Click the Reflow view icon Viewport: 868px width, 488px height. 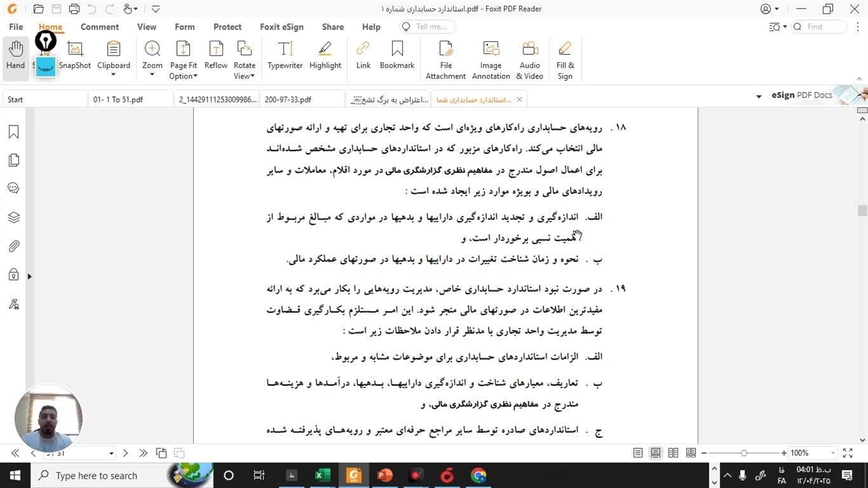[216, 56]
